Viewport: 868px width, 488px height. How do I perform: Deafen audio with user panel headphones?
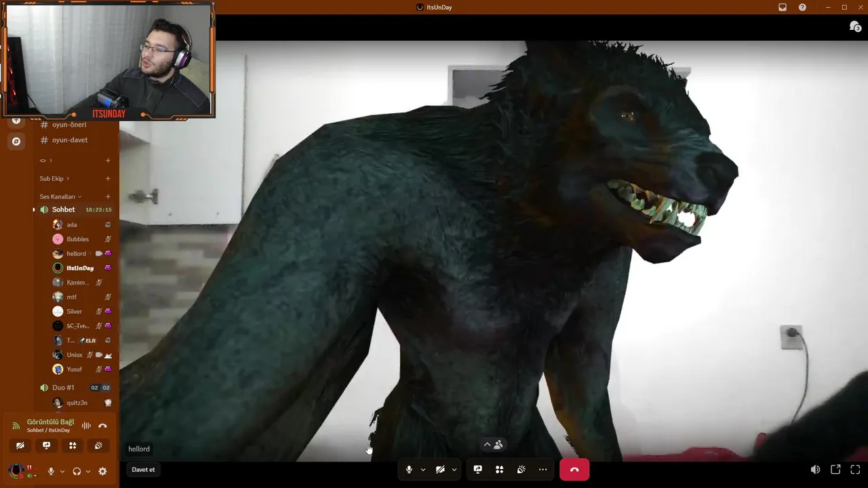[x=77, y=471]
